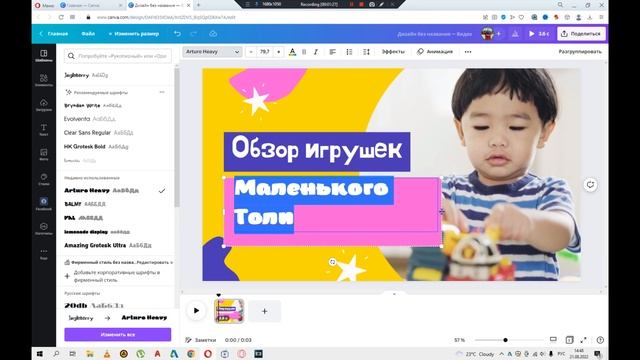Open the Animation panel
Screen dimensions: 640x360
point(435,52)
